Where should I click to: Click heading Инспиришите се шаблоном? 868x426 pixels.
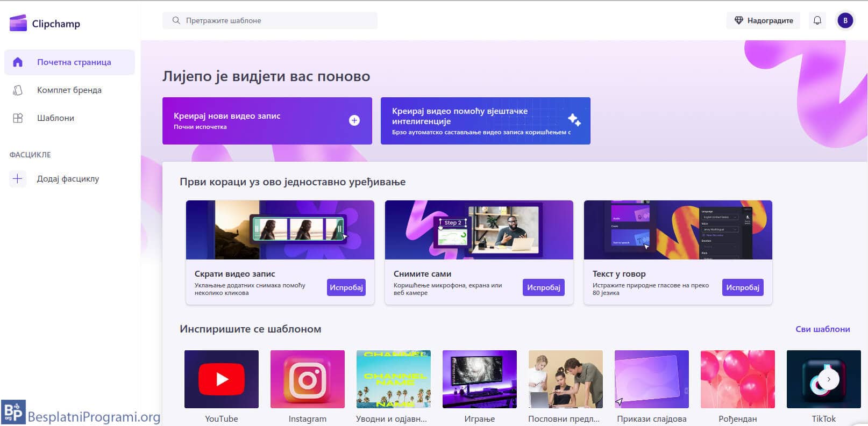251,329
